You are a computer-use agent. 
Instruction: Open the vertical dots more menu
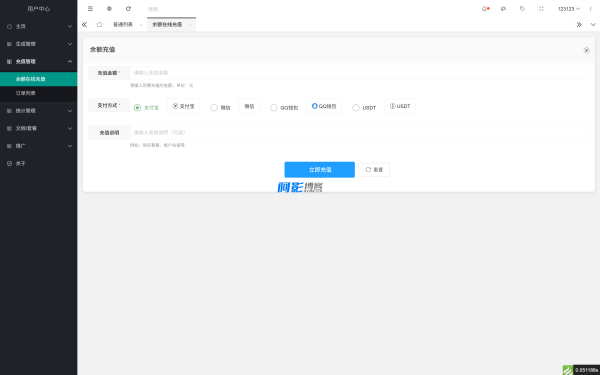(590, 9)
